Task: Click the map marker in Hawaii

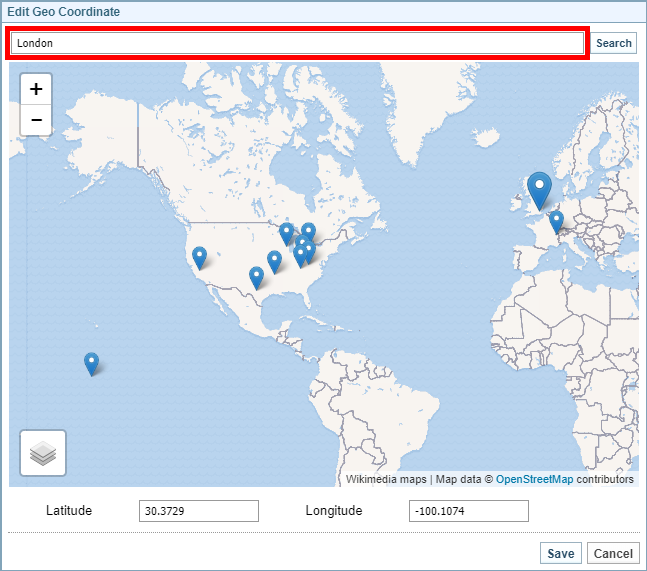Action: point(91,363)
